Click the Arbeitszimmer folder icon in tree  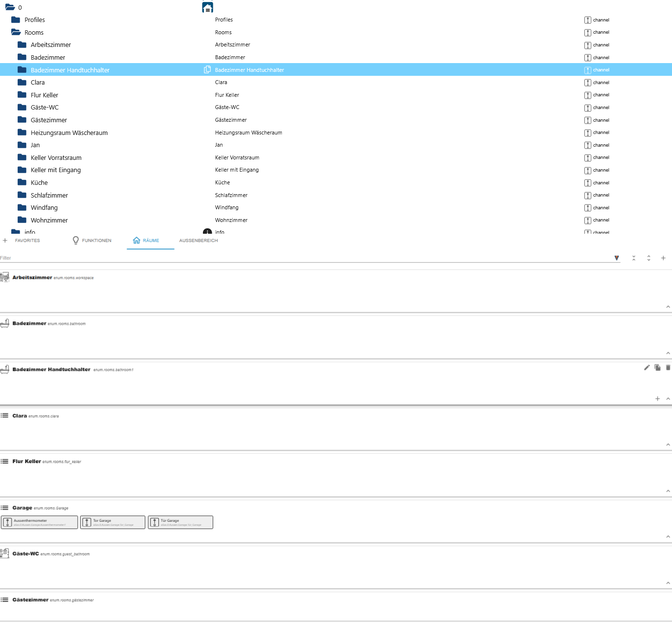coord(22,44)
